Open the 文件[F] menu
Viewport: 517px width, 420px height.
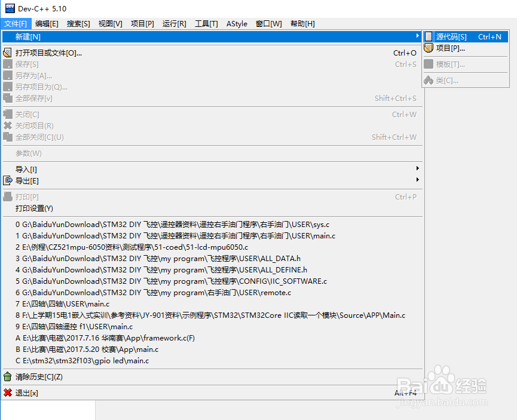pos(16,24)
